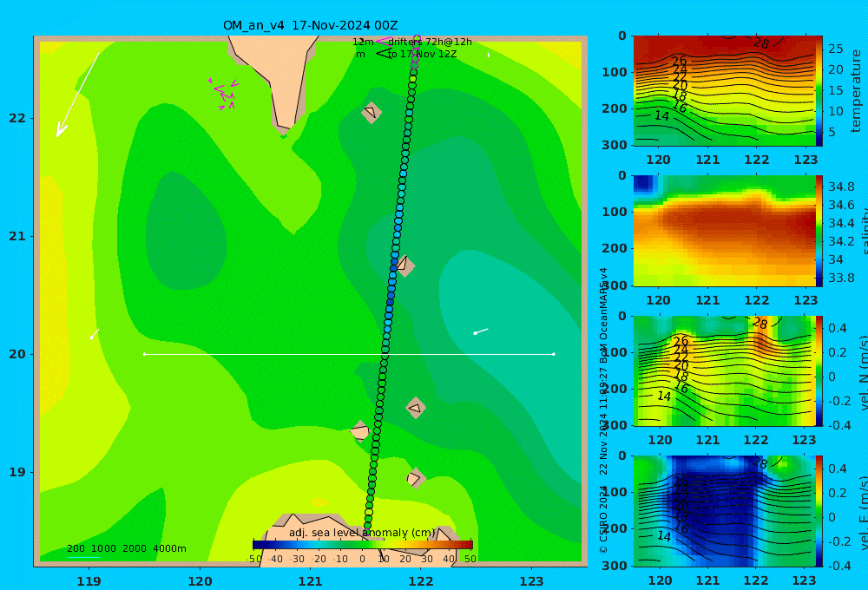Open the eastward velocity section panel
868x590 pixels.
pyautogui.click(x=724, y=511)
